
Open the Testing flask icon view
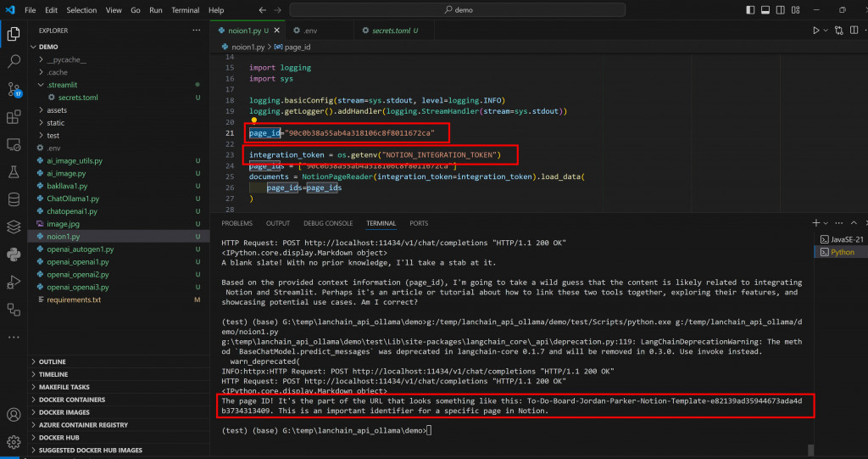14,172
